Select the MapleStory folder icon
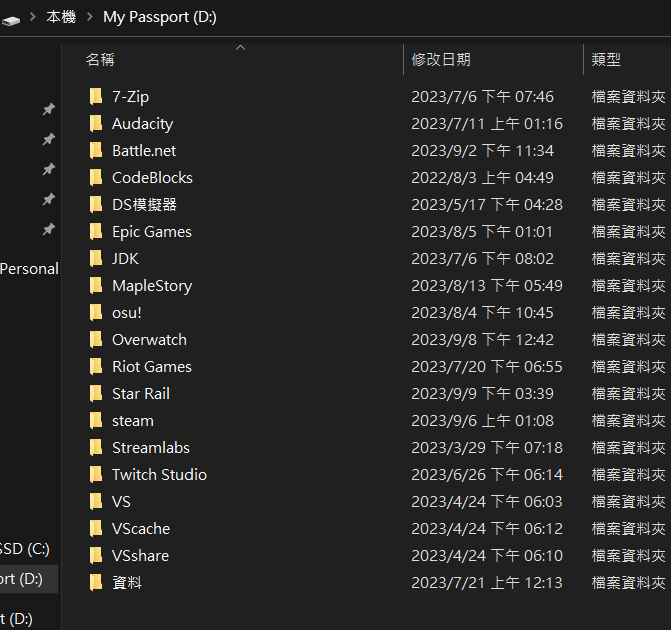The width and height of the screenshot is (671, 630). tap(96, 285)
